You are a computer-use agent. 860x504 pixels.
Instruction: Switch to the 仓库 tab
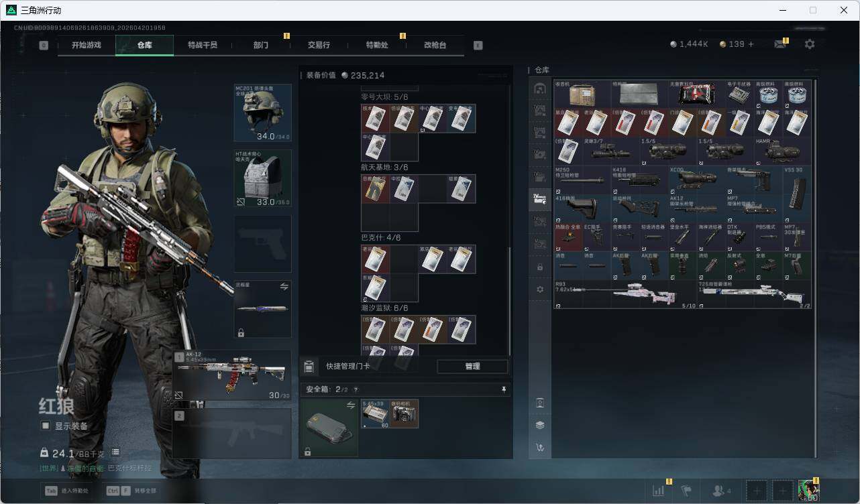pos(145,45)
